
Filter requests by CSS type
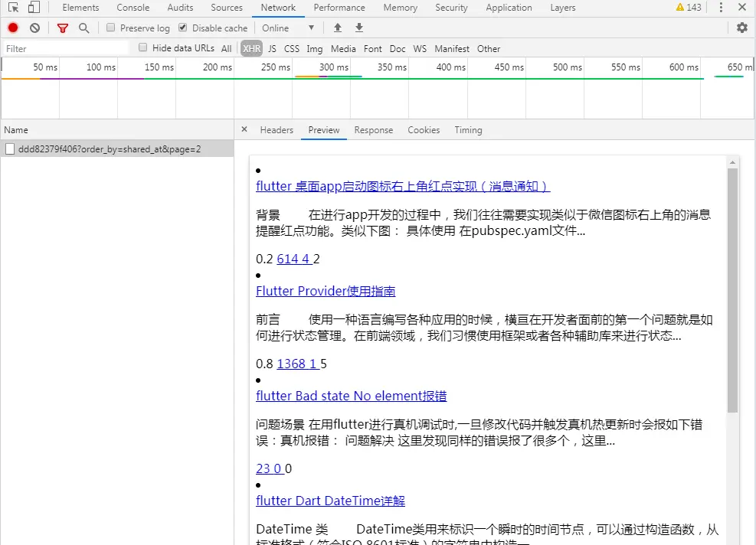tap(292, 49)
